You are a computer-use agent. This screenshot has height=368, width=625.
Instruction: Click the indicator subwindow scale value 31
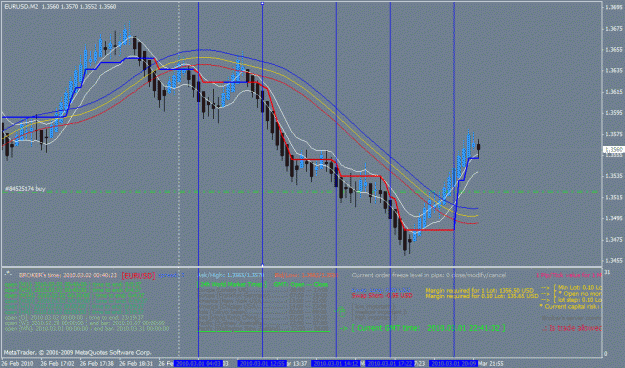(x=607, y=272)
